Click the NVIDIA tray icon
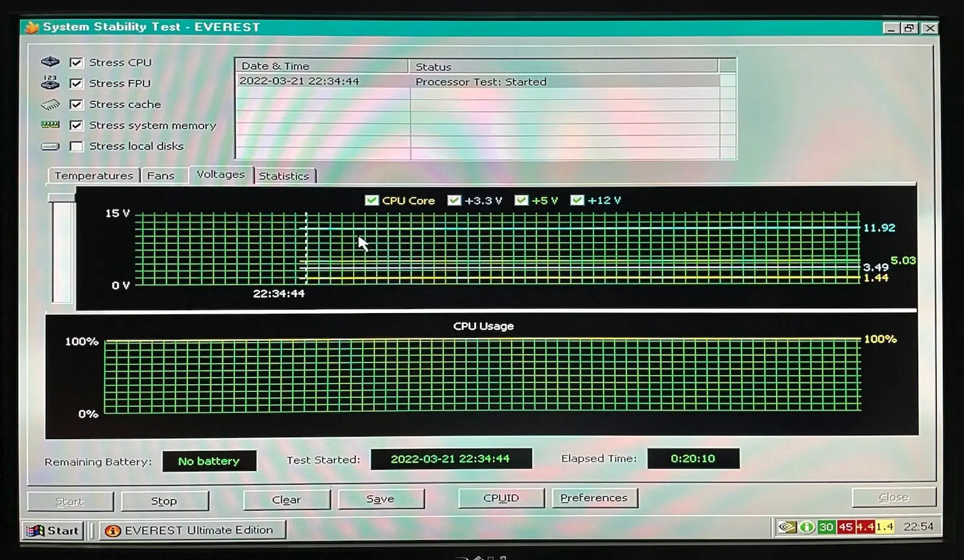 click(786, 527)
